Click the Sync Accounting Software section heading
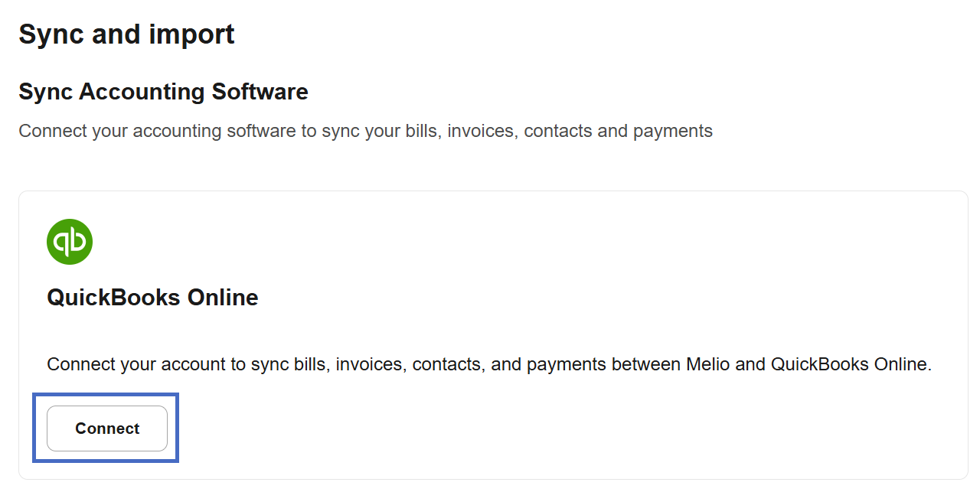 point(163,92)
